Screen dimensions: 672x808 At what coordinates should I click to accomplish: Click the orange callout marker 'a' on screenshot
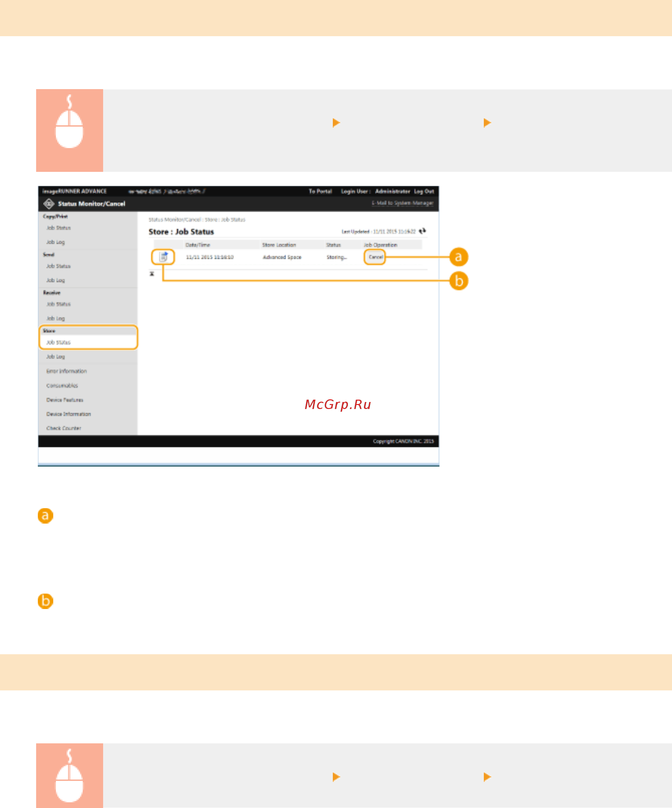[x=458, y=257]
